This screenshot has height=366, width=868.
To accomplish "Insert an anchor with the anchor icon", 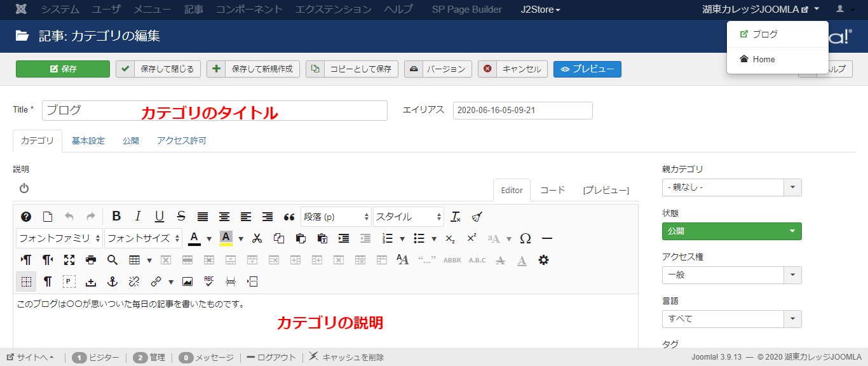I will tap(112, 281).
